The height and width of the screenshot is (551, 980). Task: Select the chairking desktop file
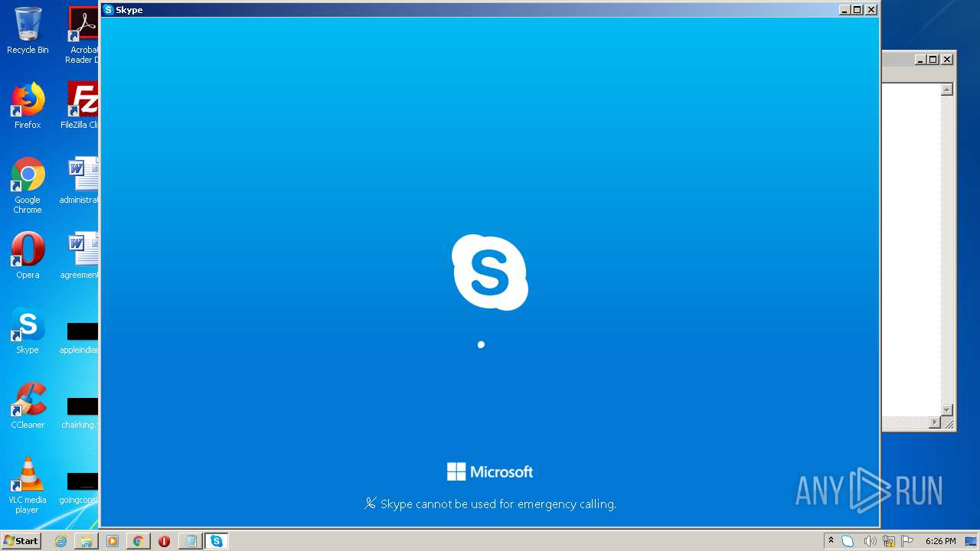click(x=81, y=412)
